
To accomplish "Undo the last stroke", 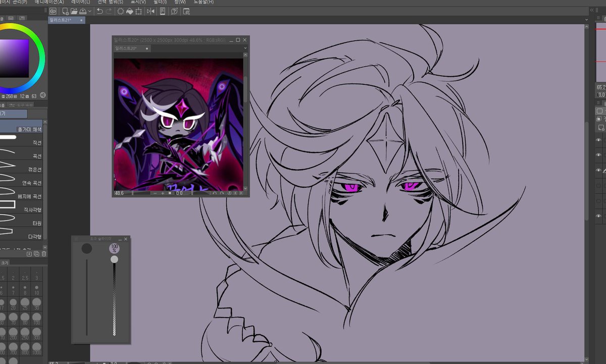I will (x=100, y=11).
